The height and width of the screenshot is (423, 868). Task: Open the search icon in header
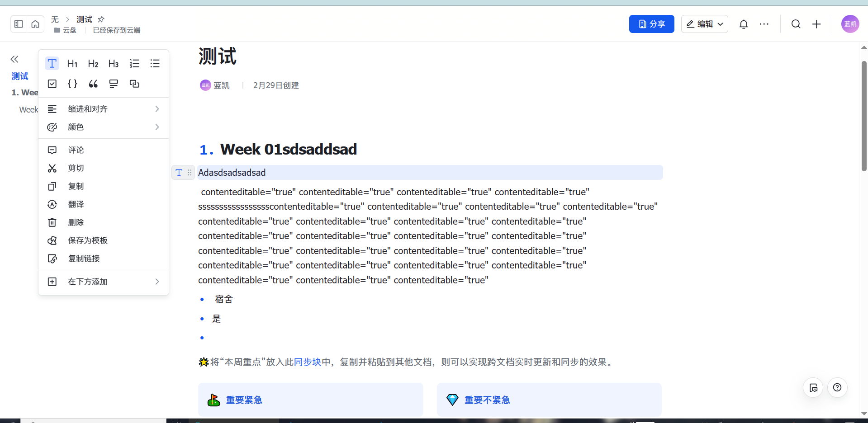tap(796, 24)
